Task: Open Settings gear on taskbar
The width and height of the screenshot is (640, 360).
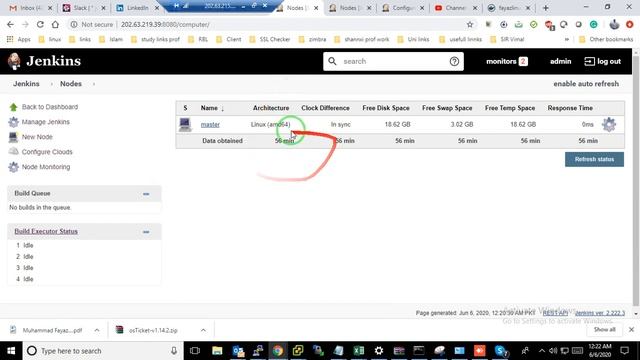Action: coord(379,351)
